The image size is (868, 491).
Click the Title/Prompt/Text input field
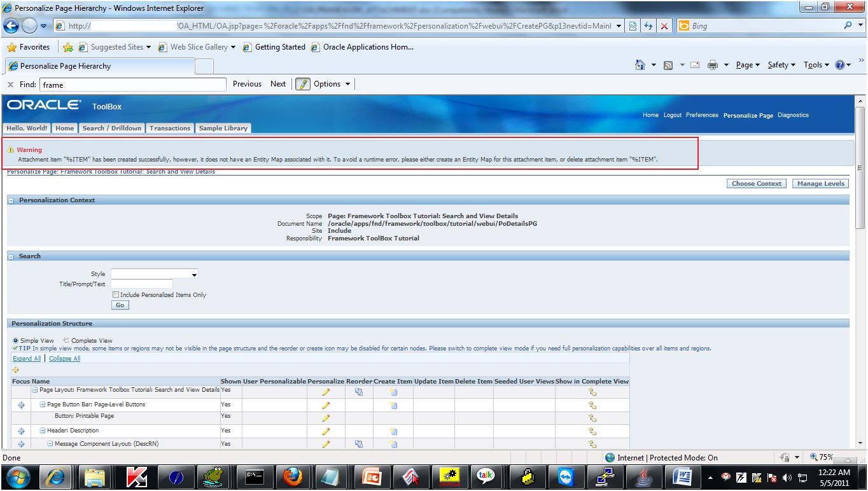(x=142, y=284)
